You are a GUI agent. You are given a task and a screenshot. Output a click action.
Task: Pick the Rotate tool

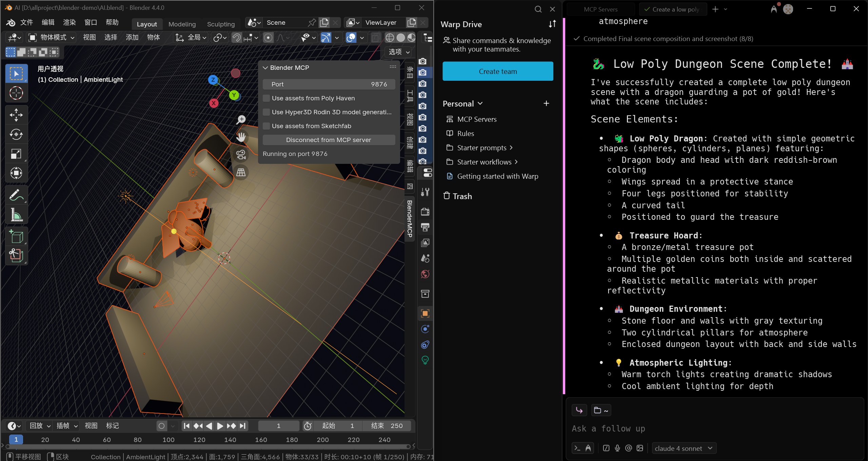pyautogui.click(x=16, y=134)
